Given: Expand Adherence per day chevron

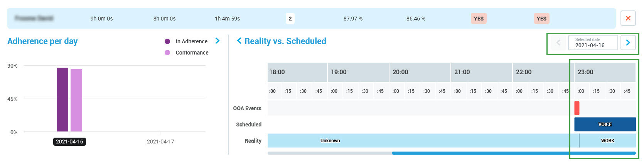Looking at the screenshot, I should point(217,41).
